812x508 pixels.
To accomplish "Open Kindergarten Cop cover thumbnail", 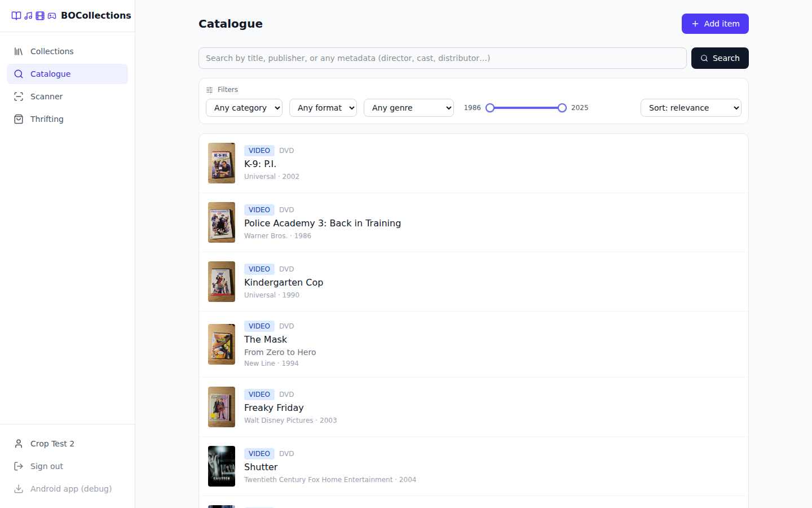I will (222, 282).
